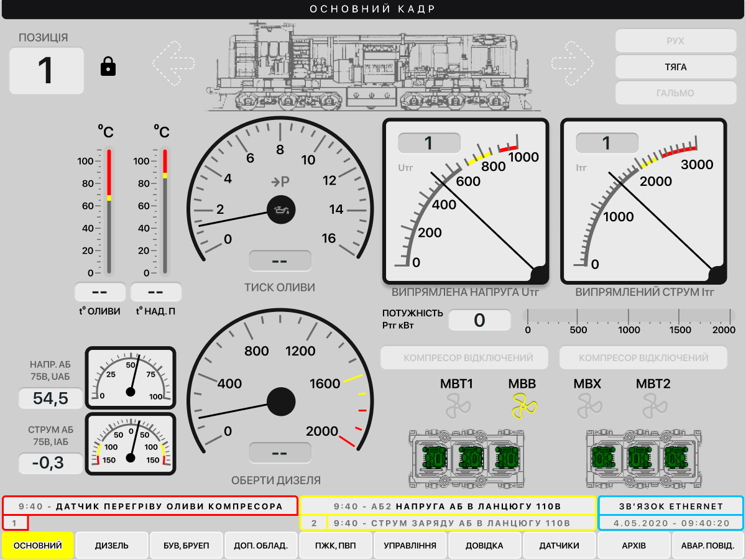Select the РУХ mode button
Screen dimensions: 746x560
pos(676,40)
